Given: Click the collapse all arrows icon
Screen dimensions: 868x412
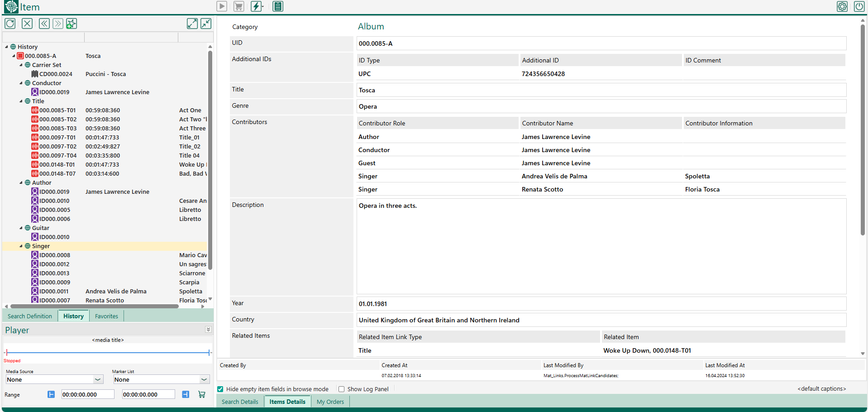Looking at the screenshot, I should (x=206, y=24).
